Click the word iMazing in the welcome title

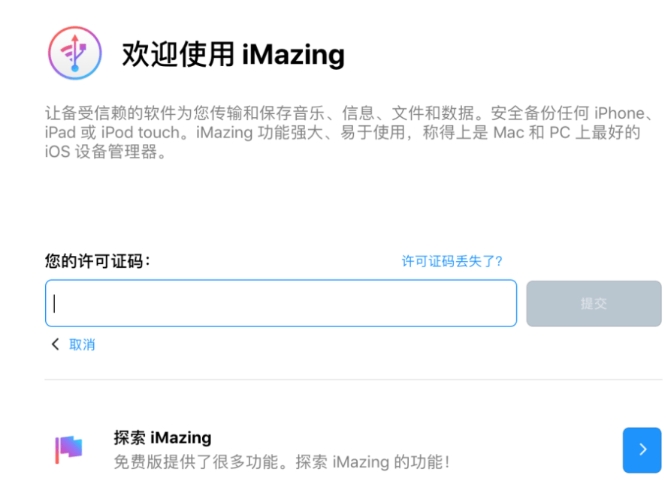pos(293,55)
